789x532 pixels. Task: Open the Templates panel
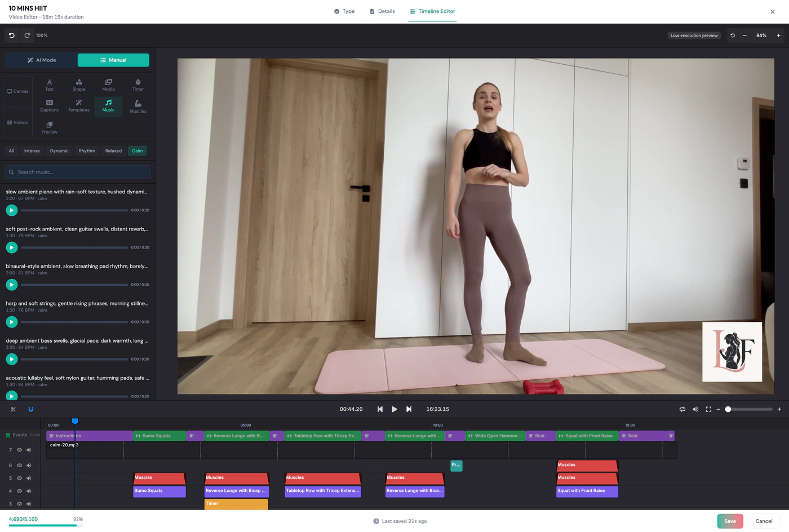point(79,106)
